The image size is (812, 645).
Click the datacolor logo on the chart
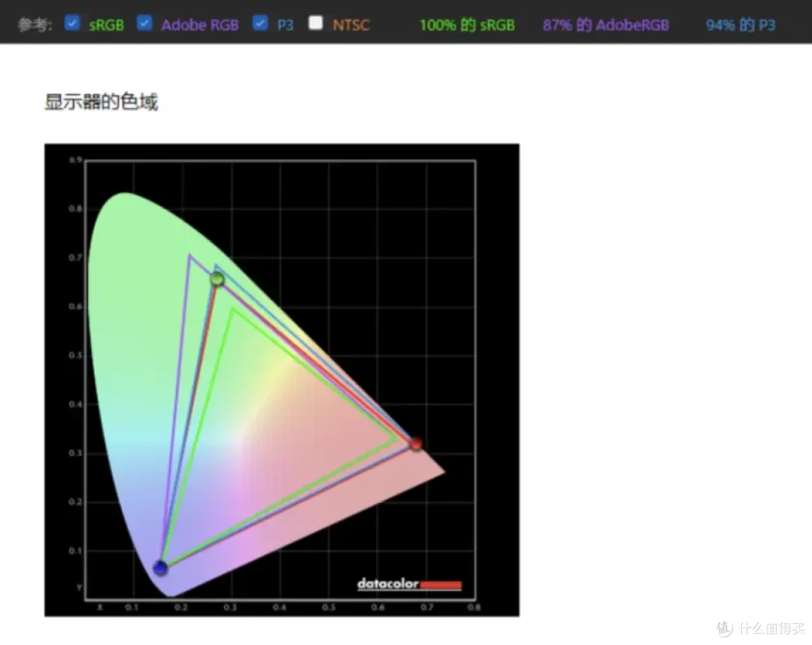(x=409, y=584)
